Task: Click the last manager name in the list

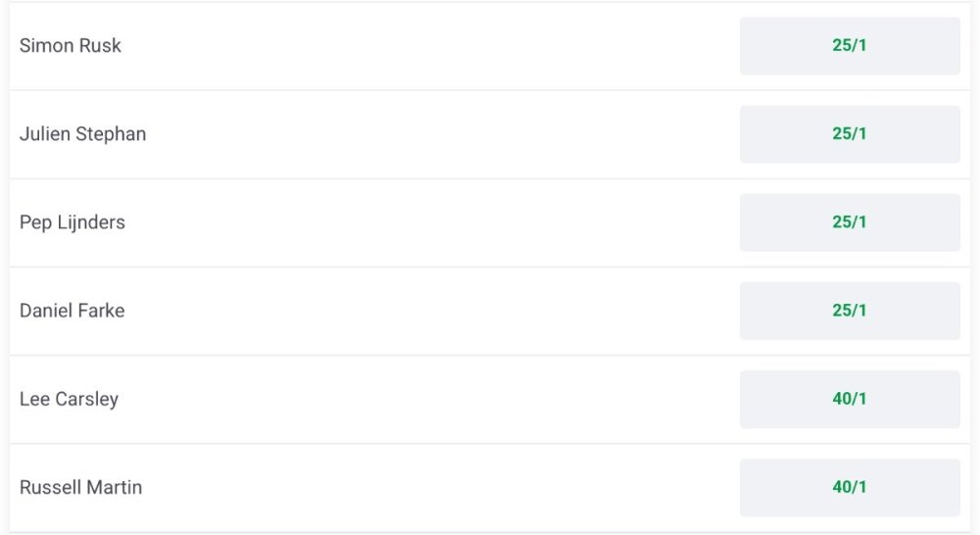Action: click(x=80, y=487)
